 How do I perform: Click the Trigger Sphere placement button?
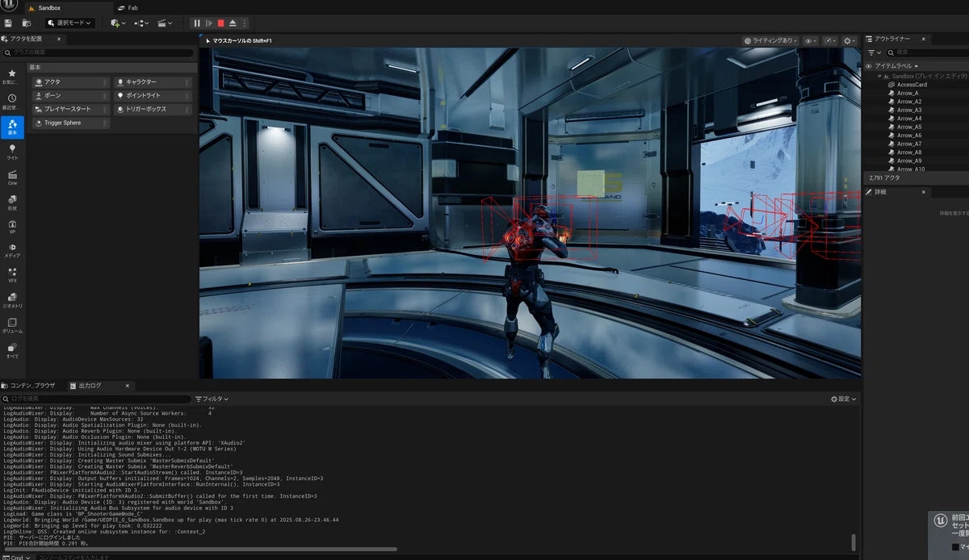click(70, 123)
